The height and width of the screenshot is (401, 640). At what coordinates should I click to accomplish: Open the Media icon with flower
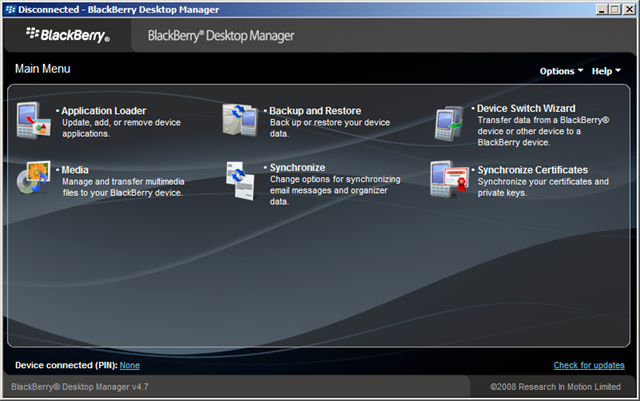[x=33, y=177]
